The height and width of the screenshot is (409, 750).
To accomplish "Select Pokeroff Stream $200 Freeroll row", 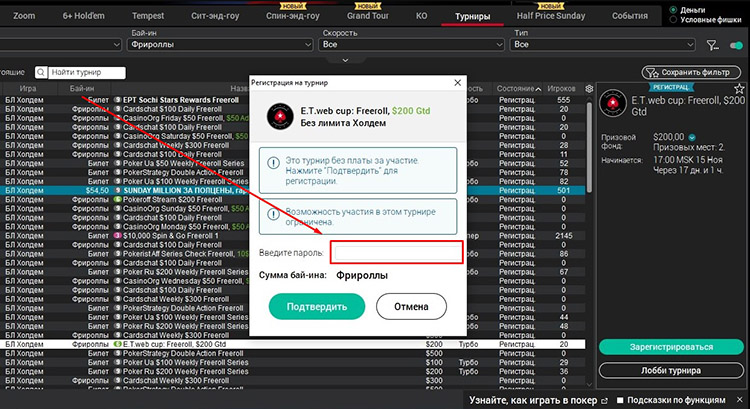I will tap(292, 199).
